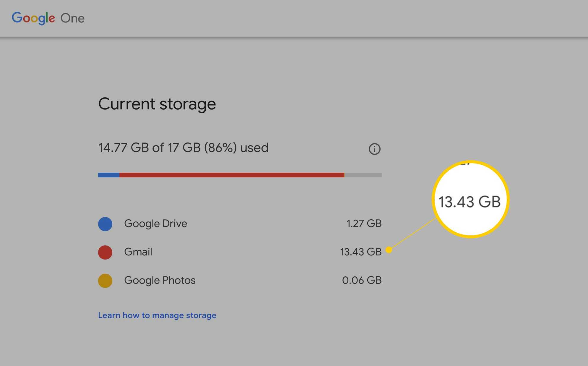Select the Google Drive label
Viewport: 588px width, 366px height.
point(155,224)
